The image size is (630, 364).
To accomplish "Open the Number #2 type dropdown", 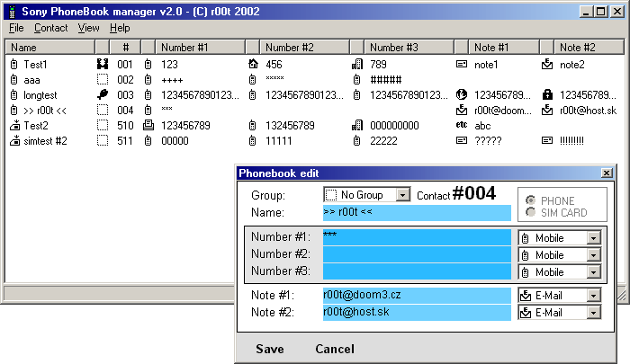I will point(593,255).
